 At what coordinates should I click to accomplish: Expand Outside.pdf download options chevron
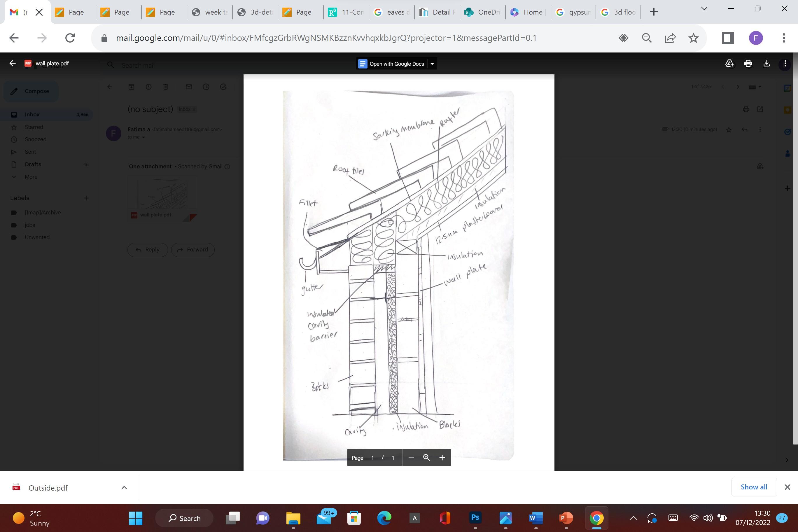pyautogui.click(x=124, y=488)
